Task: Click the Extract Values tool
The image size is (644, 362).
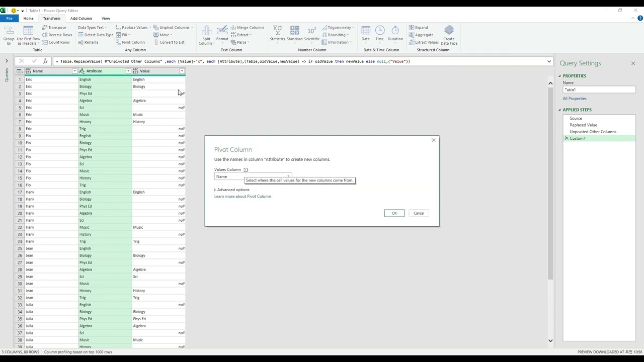Action: (424, 42)
